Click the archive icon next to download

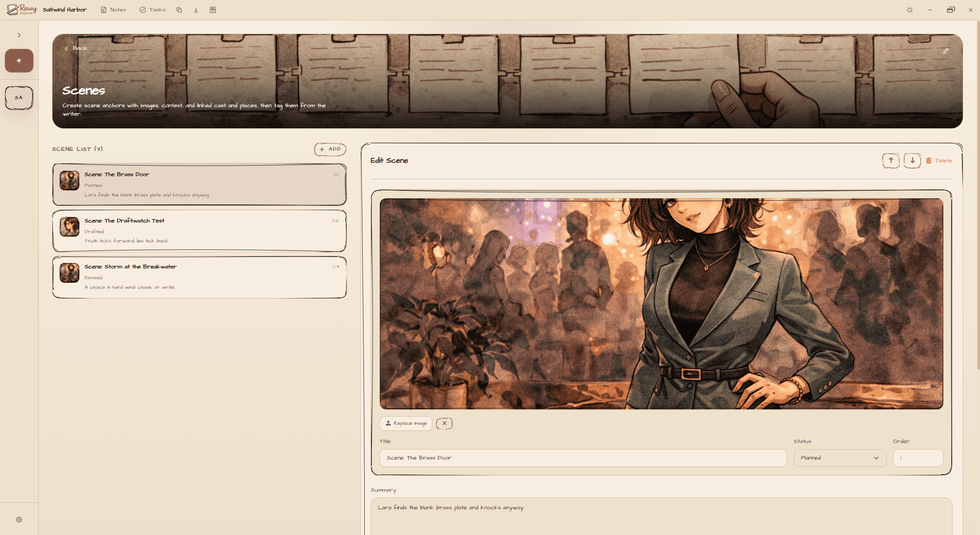click(x=213, y=10)
